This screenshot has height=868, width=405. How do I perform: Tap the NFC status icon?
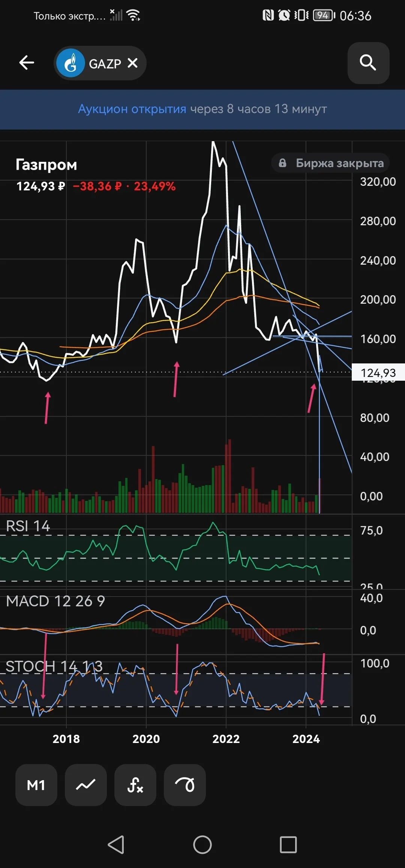click(268, 15)
